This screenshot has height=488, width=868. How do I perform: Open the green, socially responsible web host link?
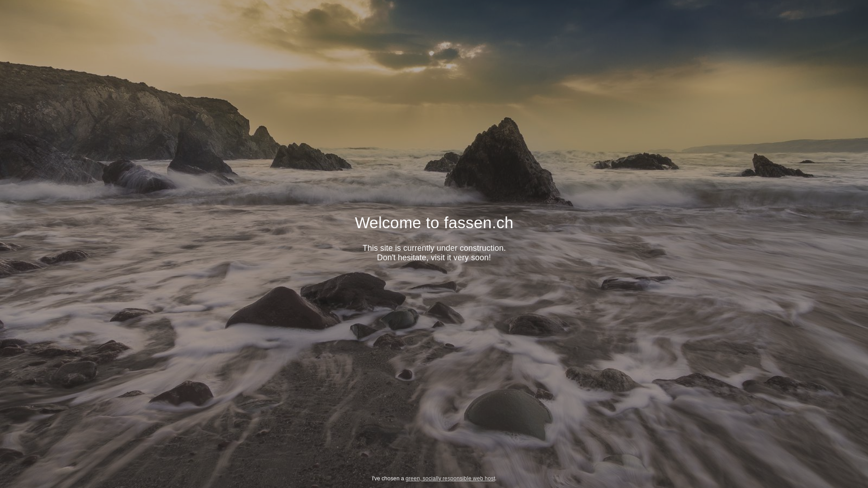[x=450, y=479]
